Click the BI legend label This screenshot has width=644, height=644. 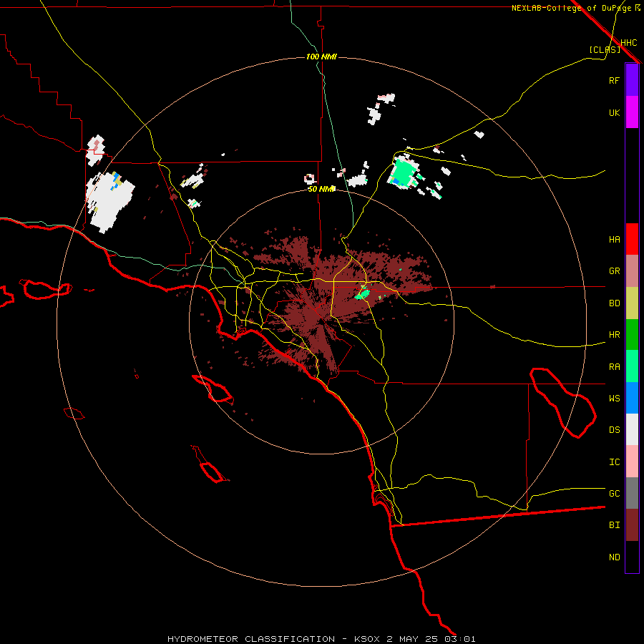[614, 525]
